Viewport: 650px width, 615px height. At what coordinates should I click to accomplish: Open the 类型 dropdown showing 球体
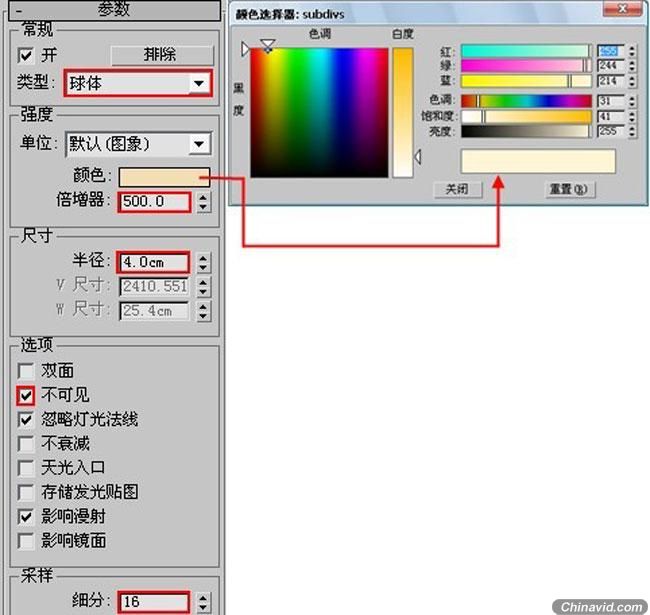tap(138, 83)
